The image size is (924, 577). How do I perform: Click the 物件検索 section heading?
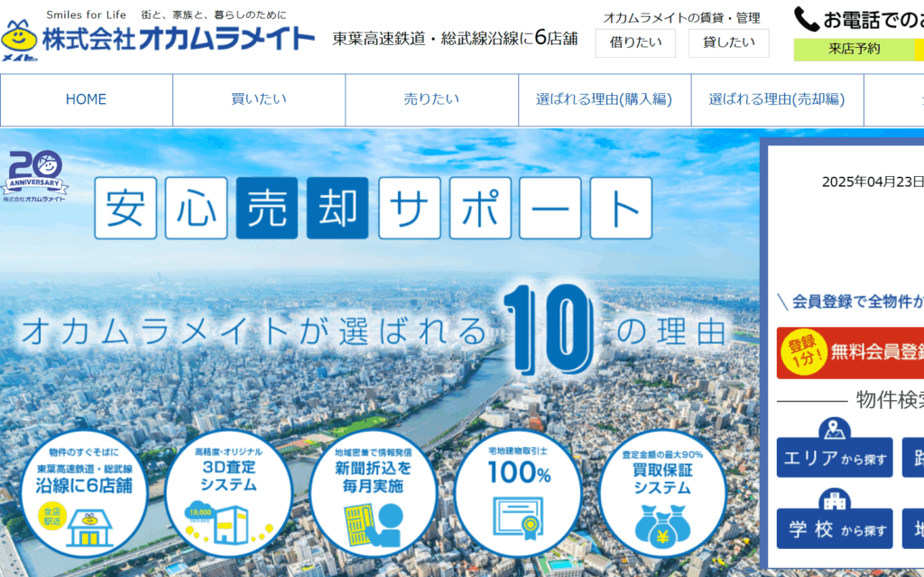(x=890, y=400)
